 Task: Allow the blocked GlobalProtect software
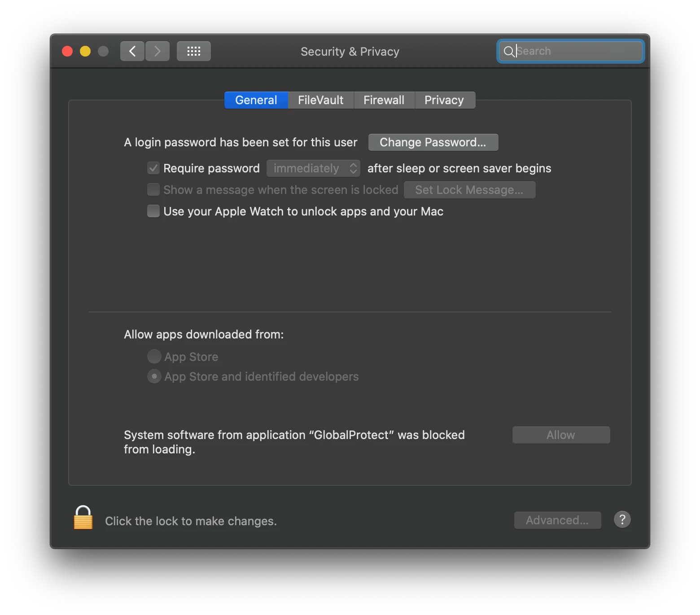[x=561, y=435]
